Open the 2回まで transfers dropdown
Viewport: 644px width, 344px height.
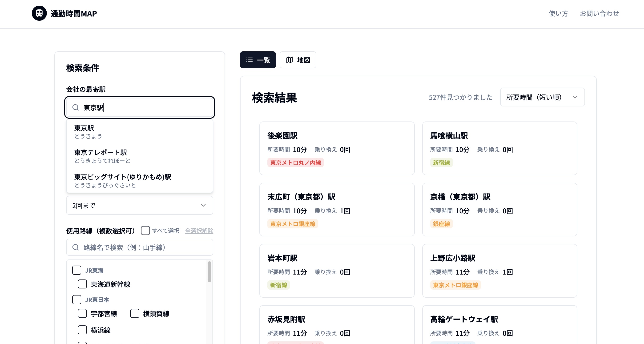[139, 205]
